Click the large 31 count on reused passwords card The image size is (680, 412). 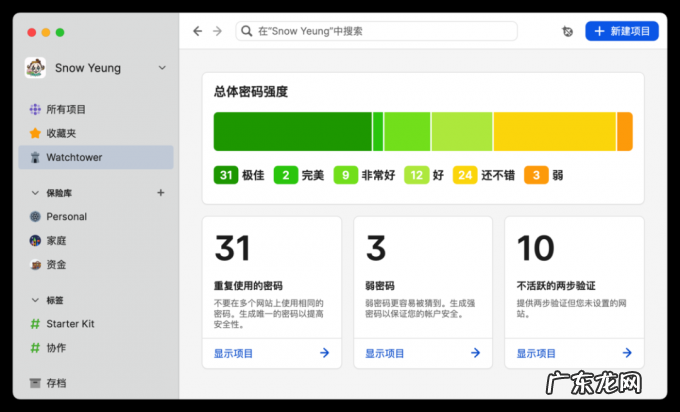[232, 248]
